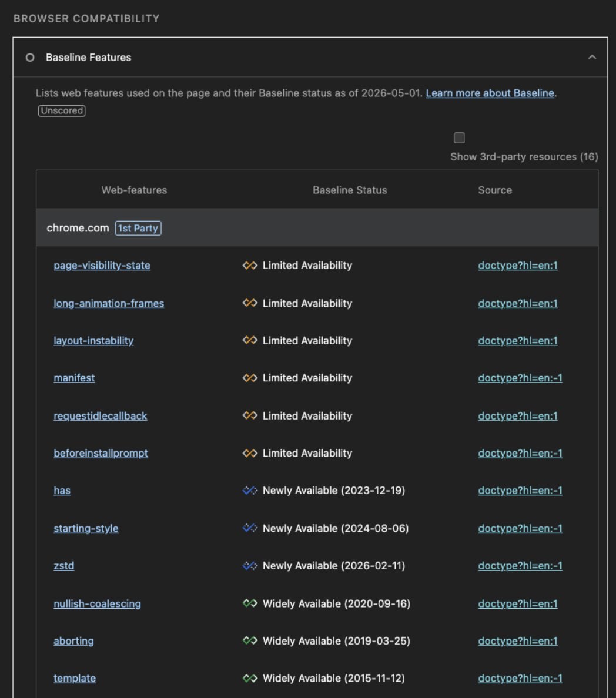Click Newly Available (2023-12-19) status text
This screenshot has height=698, width=616.
point(334,491)
